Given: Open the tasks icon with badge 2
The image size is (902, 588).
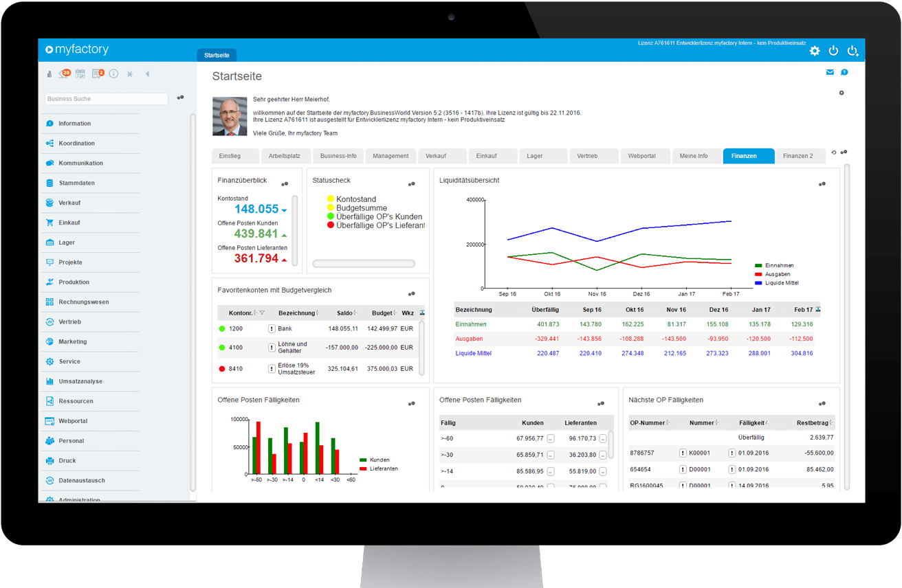Looking at the screenshot, I should [97, 73].
